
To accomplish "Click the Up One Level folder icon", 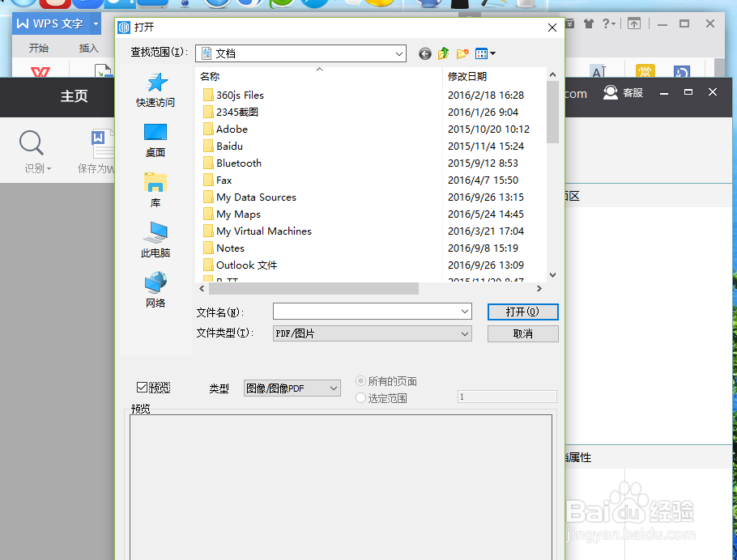I will (443, 53).
